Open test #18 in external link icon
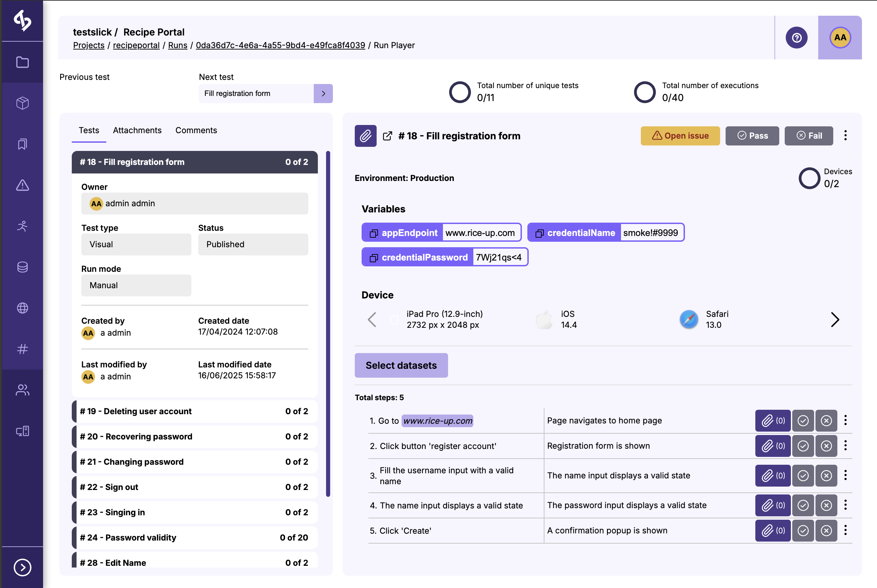877x588 pixels. coord(387,136)
